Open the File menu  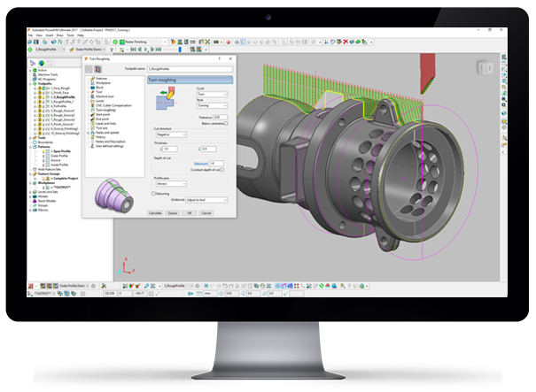(30, 35)
